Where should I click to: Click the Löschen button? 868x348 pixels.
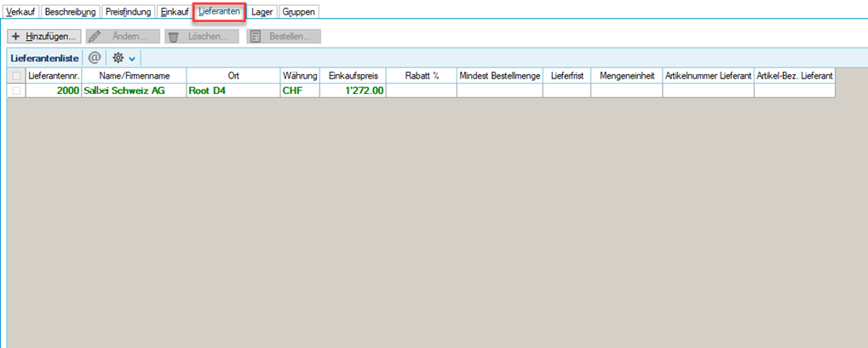coord(202,37)
